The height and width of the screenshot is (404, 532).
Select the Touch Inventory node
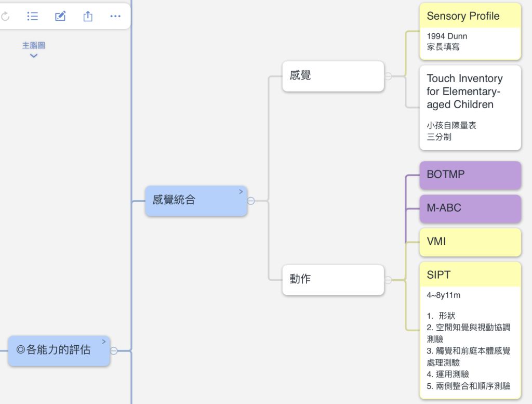pos(470,92)
